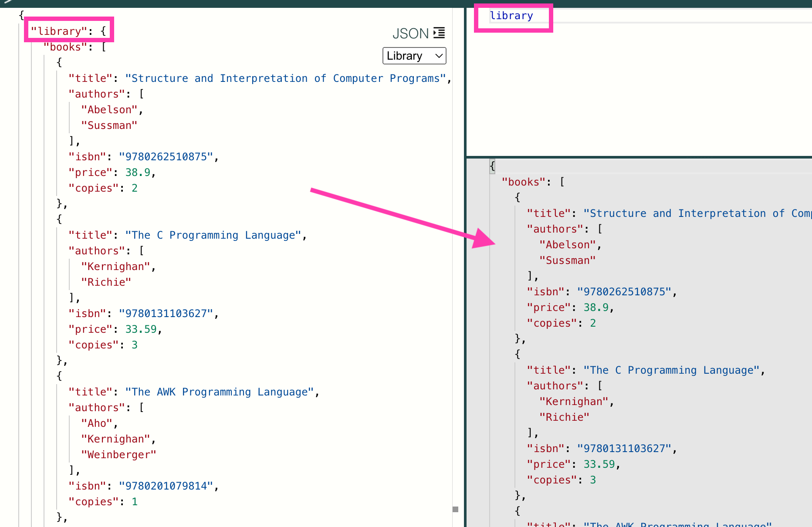Click "Weinberger" author in the input JSON
The height and width of the screenshot is (527, 812).
(x=118, y=455)
